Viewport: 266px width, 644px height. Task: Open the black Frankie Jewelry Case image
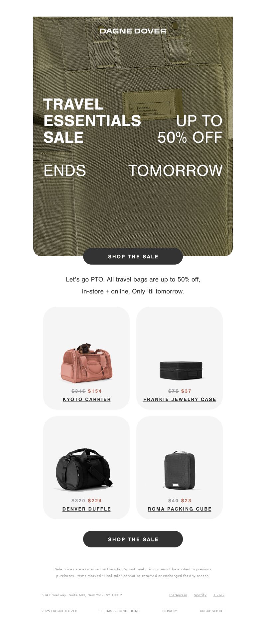tap(181, 370)
